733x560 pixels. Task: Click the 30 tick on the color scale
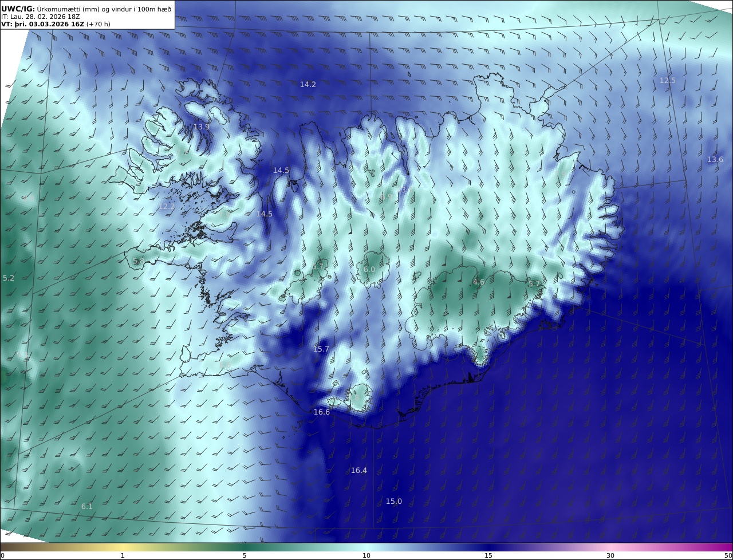click(x=610, y=555)
